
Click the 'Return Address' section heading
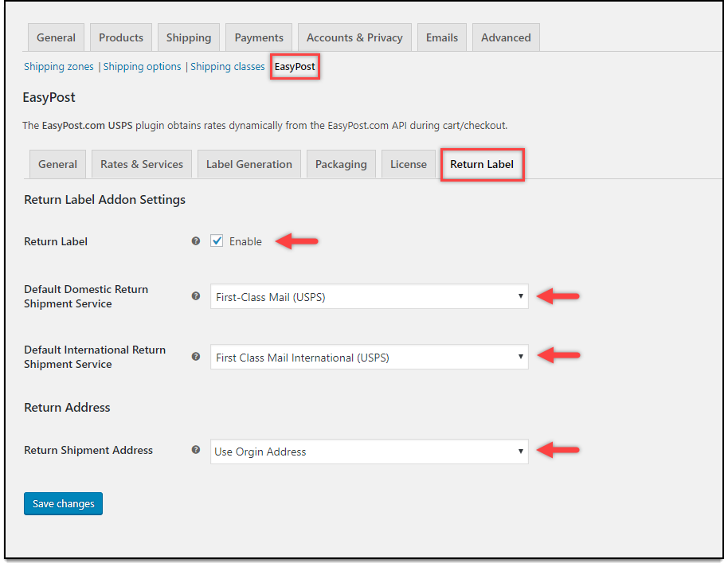pyautogui.click(x=68, y=407)
